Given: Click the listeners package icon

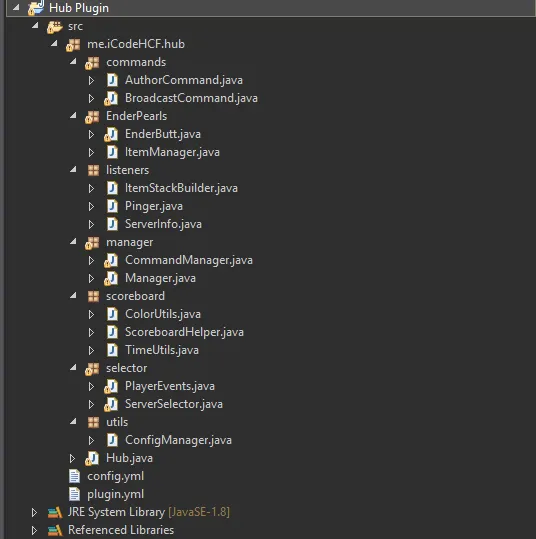Looking at the screenshot, I should [x=93, y=170].
